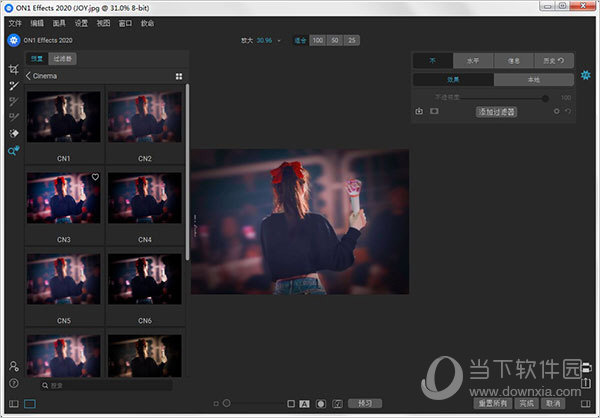Open the 视图 menu

103,23
